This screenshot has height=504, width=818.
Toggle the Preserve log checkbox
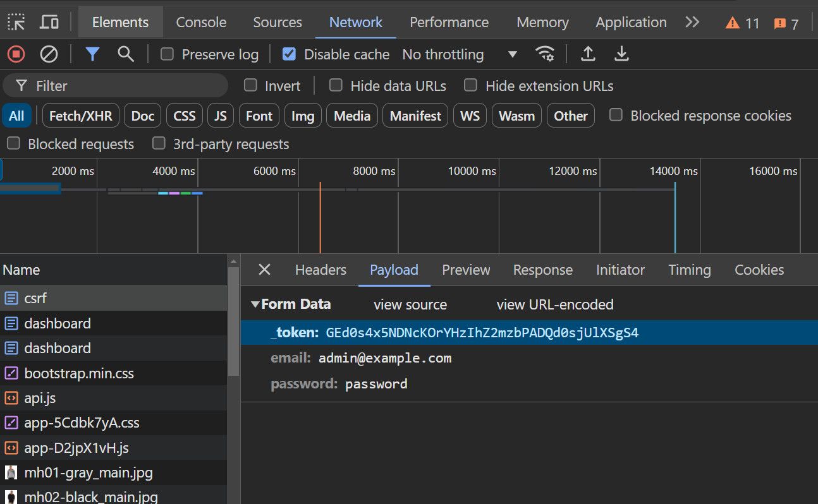pyautogui.click(x=167, y=54)
